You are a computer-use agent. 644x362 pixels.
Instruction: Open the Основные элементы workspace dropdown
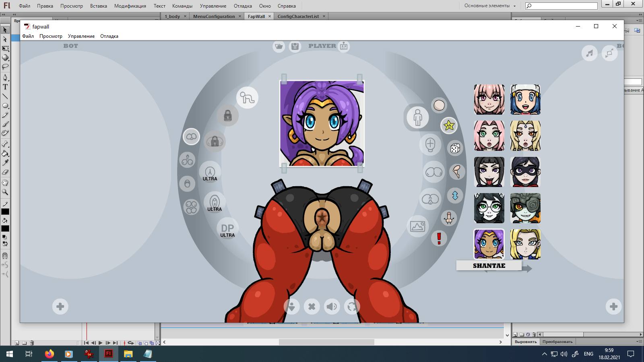click(490, 6)
